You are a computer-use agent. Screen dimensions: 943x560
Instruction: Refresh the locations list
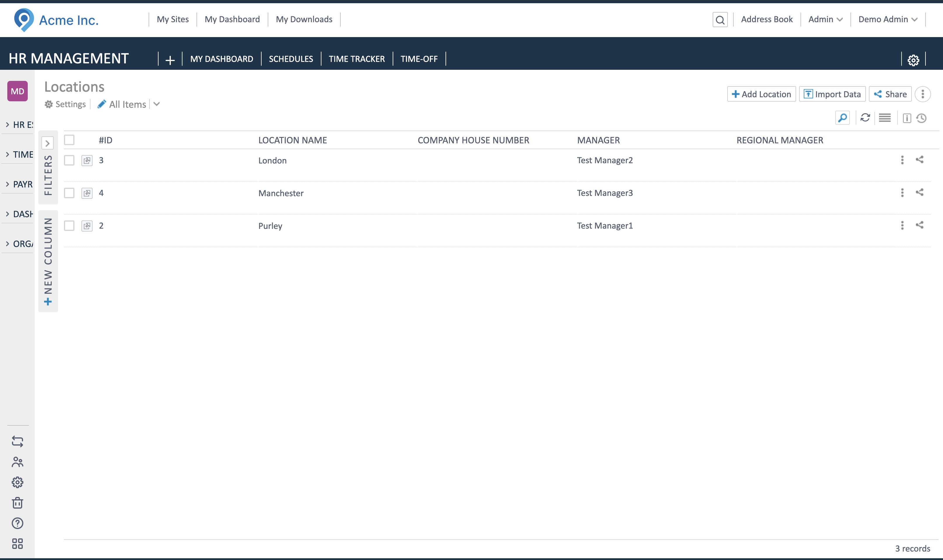pyautogui.click(x=865, y=118)
